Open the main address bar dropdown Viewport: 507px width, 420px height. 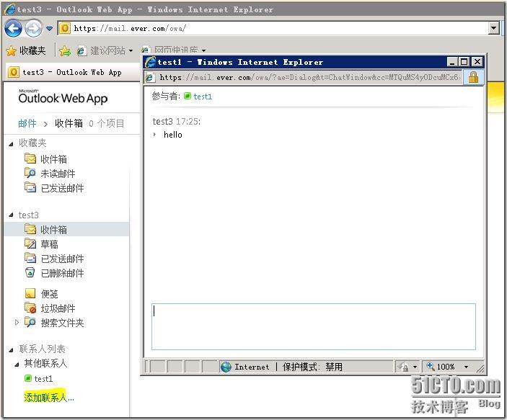click(x=493, y=28)
